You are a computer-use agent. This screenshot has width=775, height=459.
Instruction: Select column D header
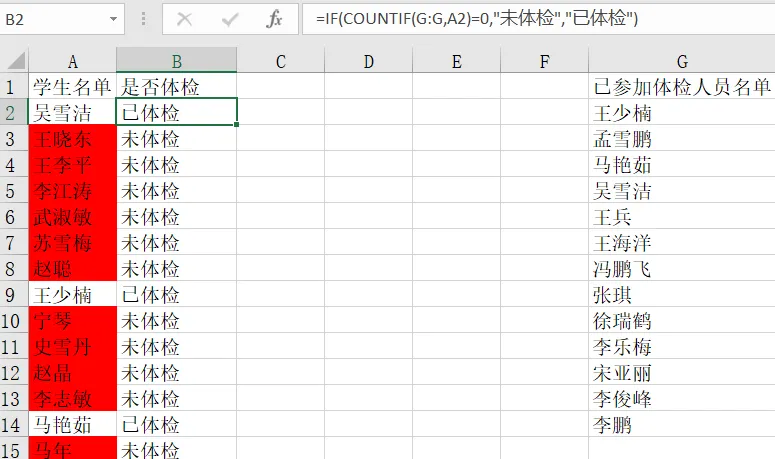[369, 62]
